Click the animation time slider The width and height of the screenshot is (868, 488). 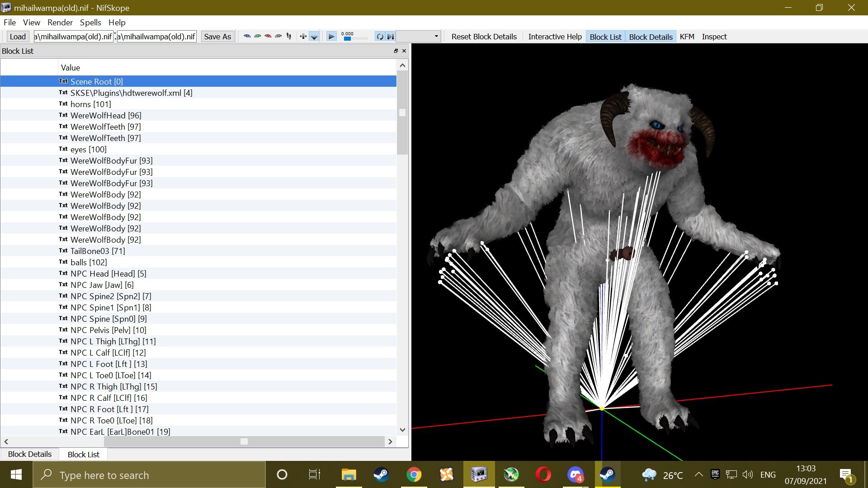coord(355,39)
